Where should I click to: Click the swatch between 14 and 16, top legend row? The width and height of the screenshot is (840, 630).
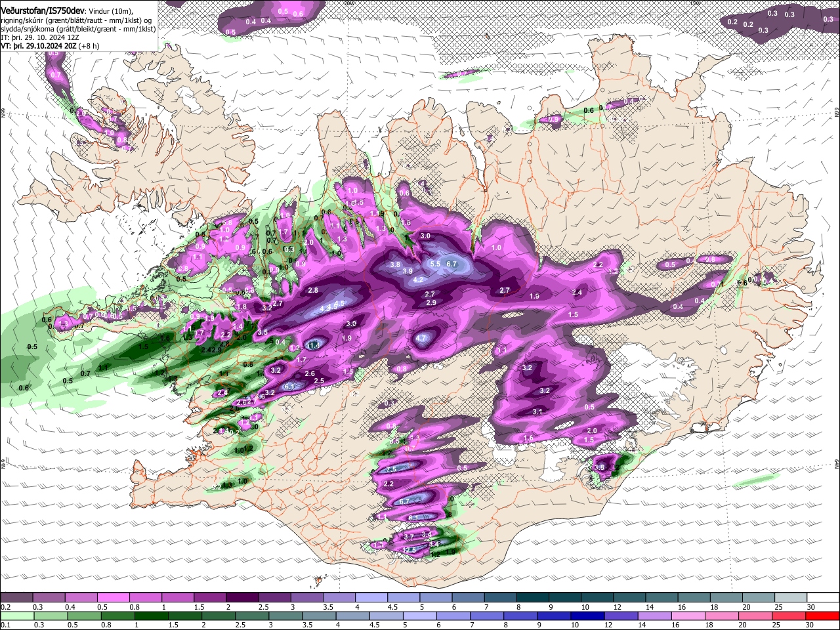point(663,597)
